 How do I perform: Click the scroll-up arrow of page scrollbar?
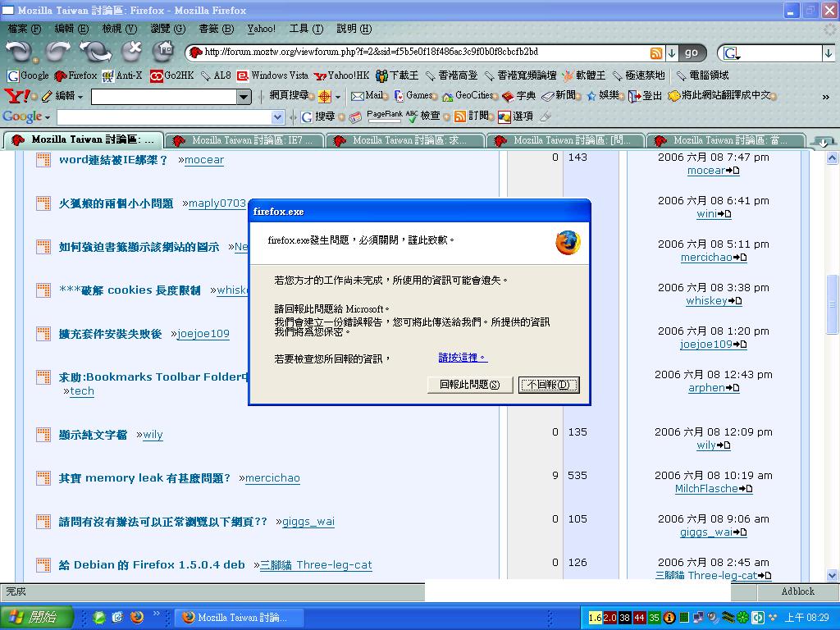tap(832, 157)
